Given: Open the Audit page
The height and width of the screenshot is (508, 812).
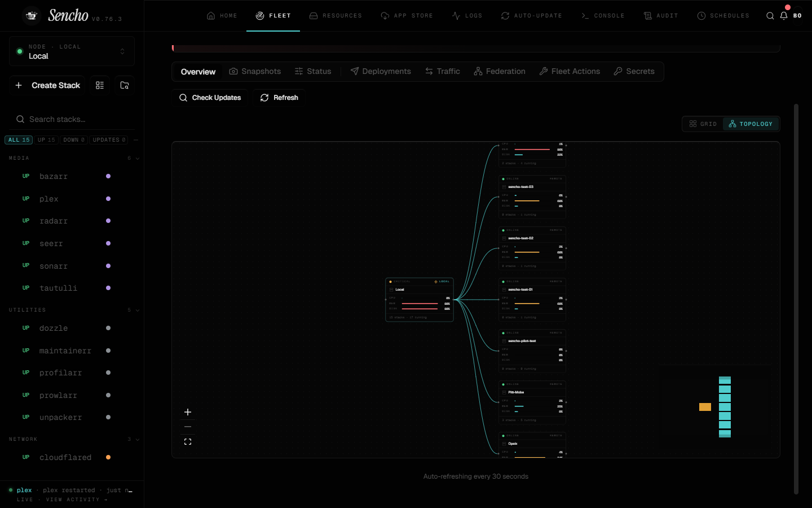Looking at the screenshot, I should (661, 16).
